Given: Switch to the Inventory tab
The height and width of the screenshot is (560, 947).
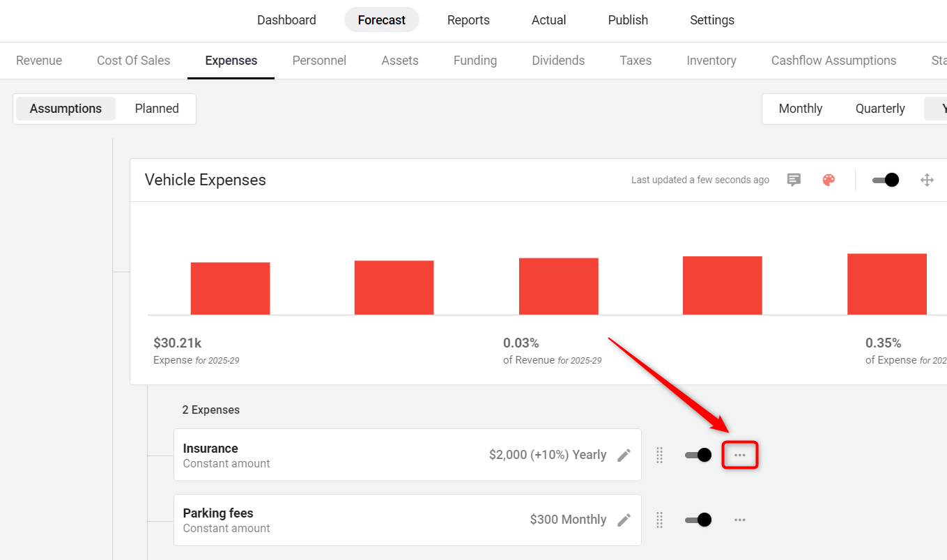Looking at the screenshot, I should click(711, 61).
